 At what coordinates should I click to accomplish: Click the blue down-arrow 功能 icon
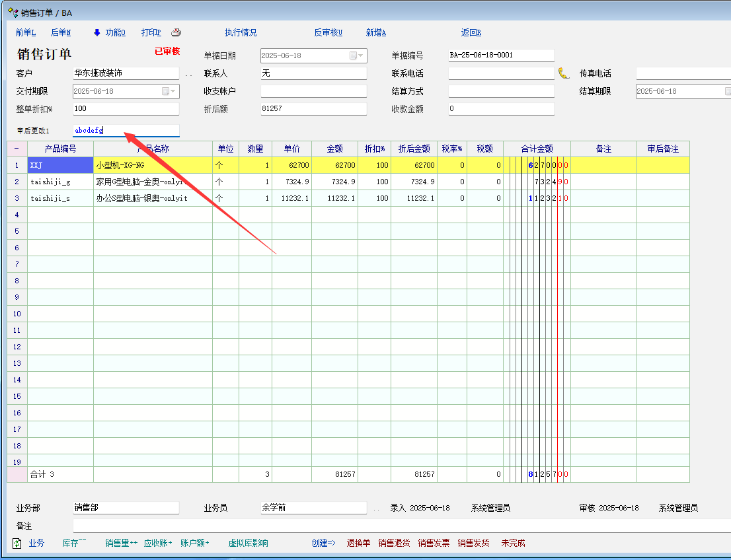click(x=96, y=32)
